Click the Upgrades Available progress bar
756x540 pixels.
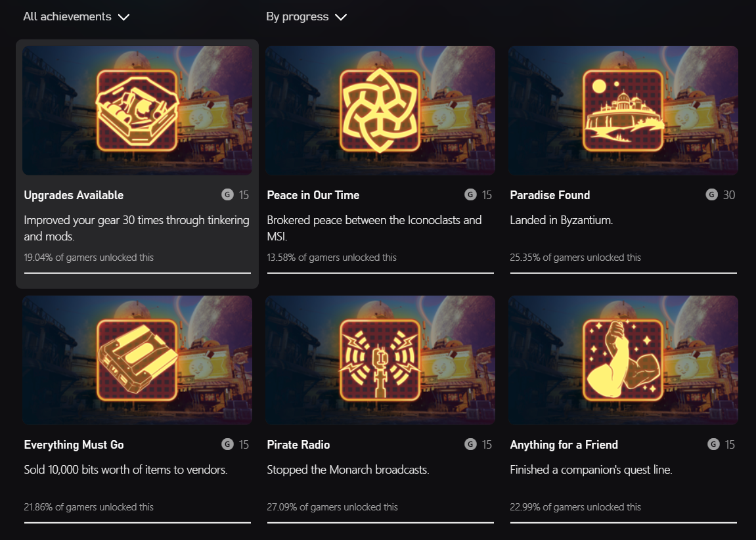point(137,273)
